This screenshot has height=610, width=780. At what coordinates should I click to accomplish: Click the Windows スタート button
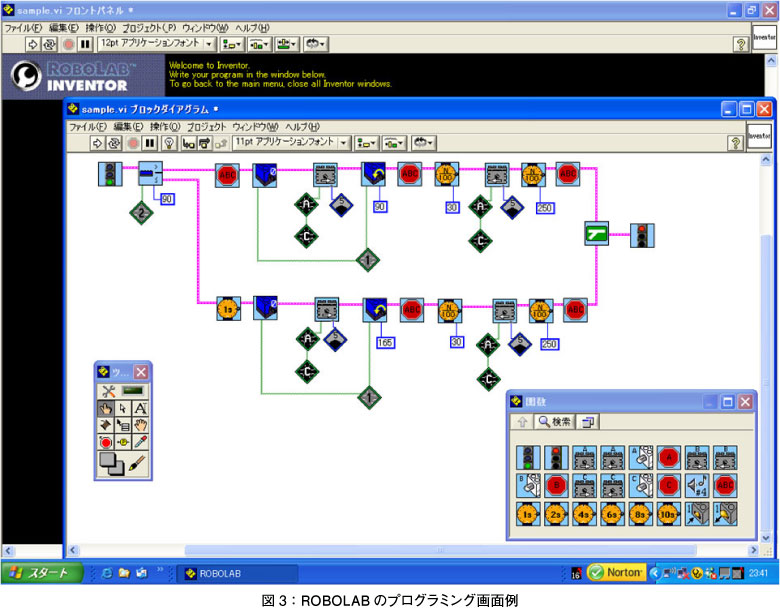42,573
